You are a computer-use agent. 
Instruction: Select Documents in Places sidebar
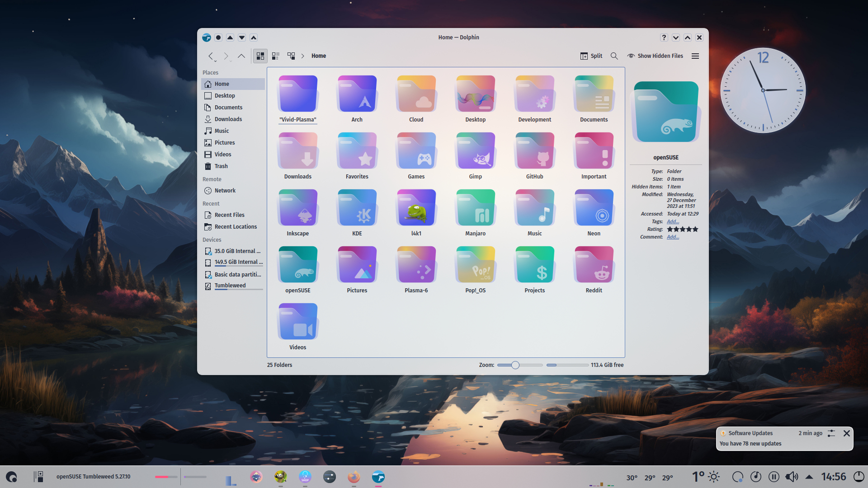click(233, 108)
